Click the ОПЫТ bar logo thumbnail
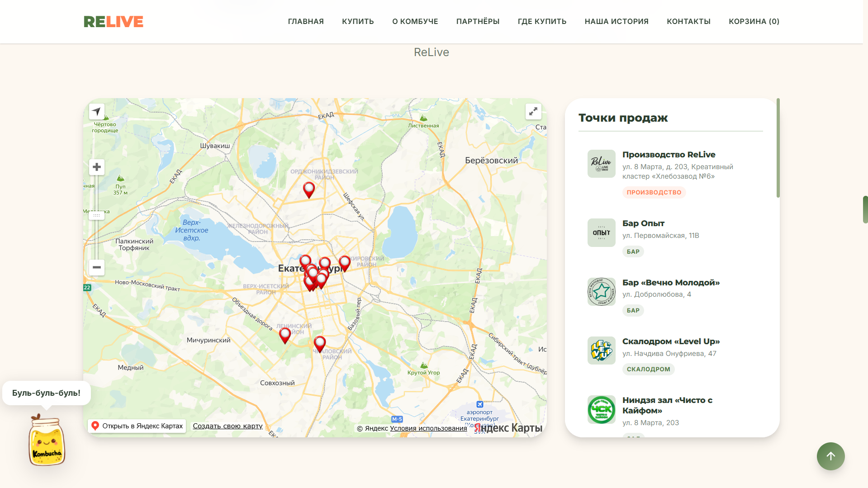 point(601,232)
